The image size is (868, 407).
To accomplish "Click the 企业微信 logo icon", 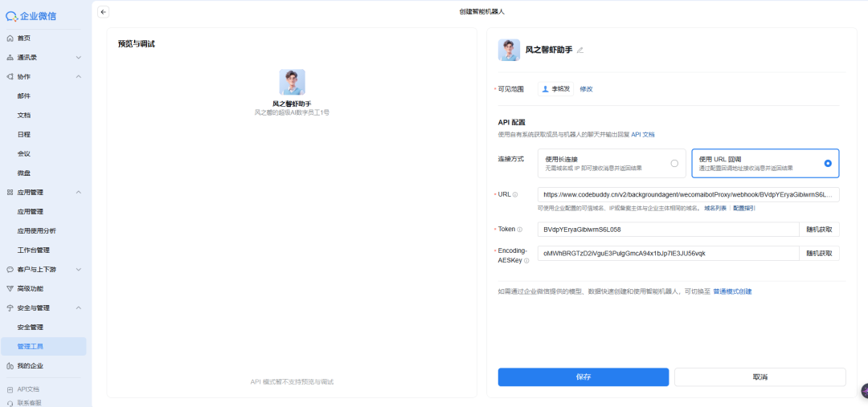I will (x=12, y=16).
